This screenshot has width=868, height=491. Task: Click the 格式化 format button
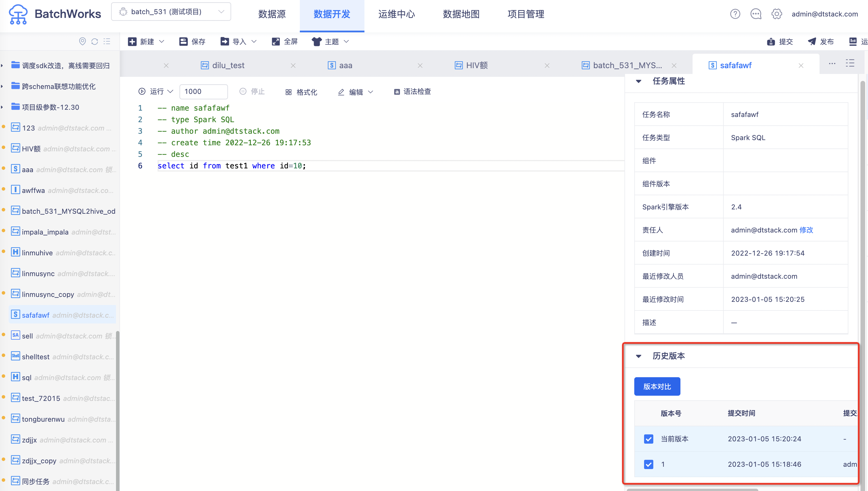coord(301,92)
